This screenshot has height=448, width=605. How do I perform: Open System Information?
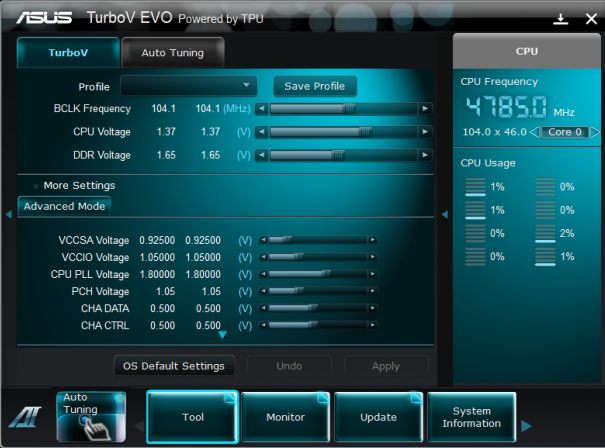click(x=471, y=417)
